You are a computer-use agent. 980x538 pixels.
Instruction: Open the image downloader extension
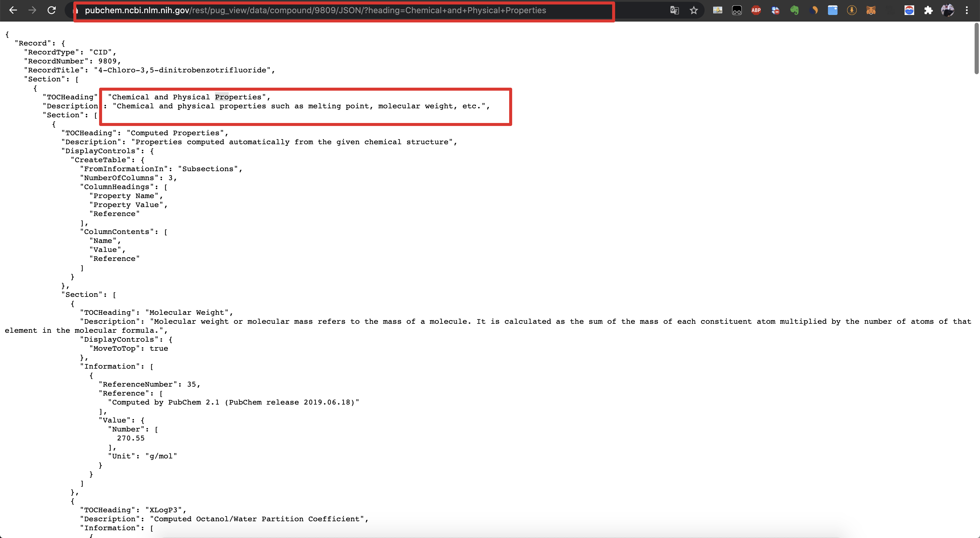pyautogui.click(x=717, y=10)
